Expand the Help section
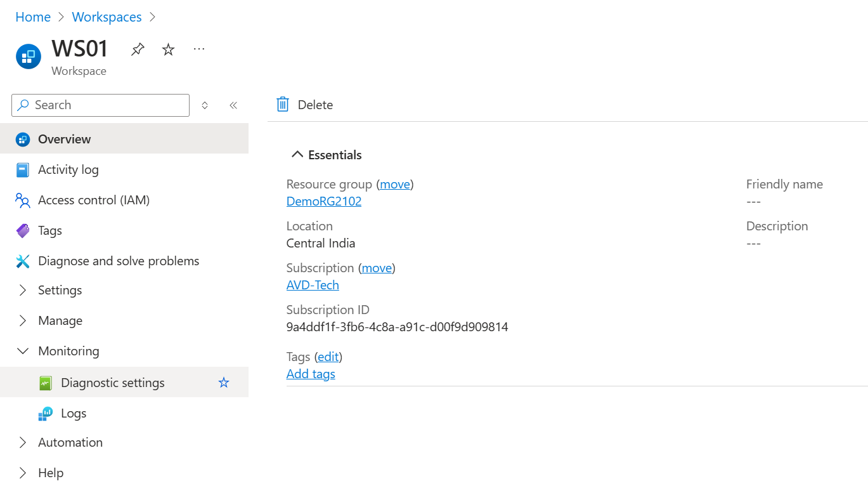868x493 pixels. point(23,473)
